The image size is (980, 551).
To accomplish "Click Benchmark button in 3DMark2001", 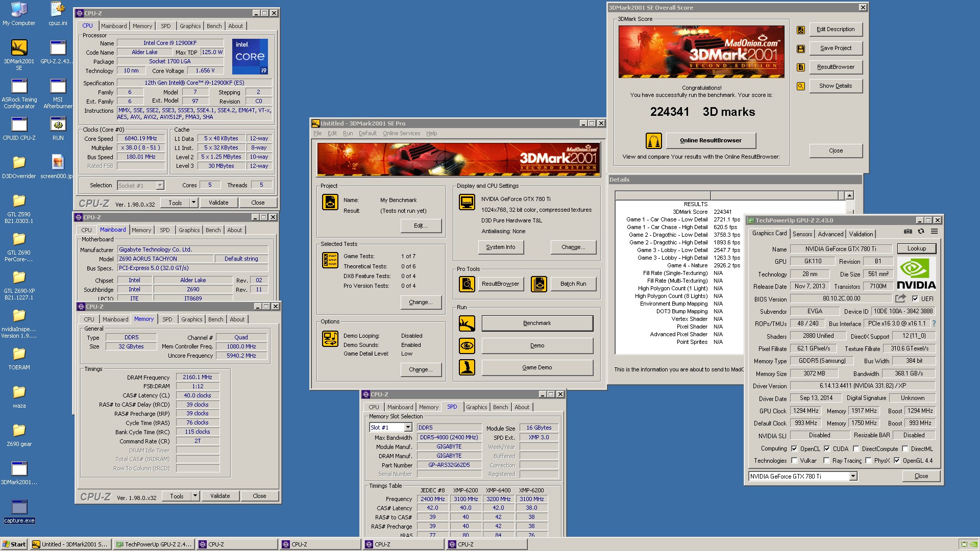I will pos(537,323).
